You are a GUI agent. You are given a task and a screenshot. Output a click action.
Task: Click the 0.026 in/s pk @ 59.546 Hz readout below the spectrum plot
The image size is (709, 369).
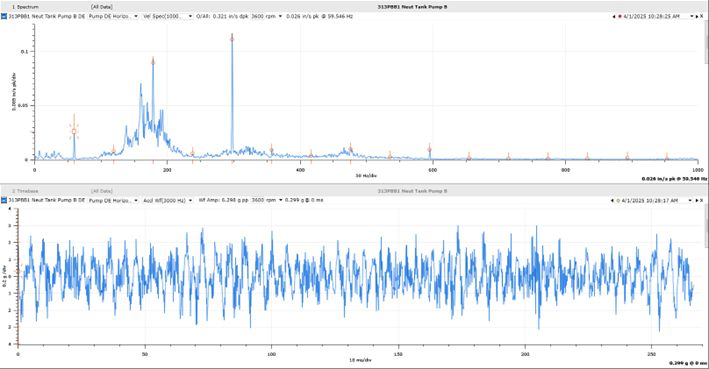point(674,179)
